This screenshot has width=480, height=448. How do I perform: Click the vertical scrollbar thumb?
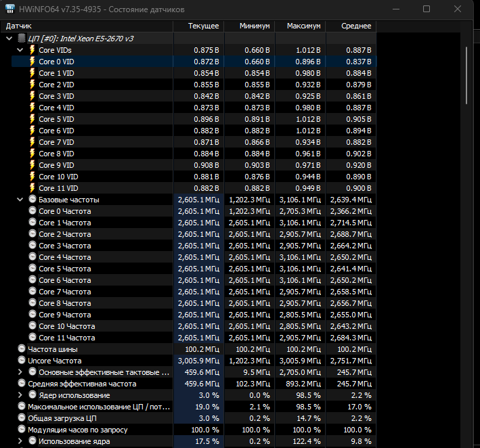tap(466, 75)
